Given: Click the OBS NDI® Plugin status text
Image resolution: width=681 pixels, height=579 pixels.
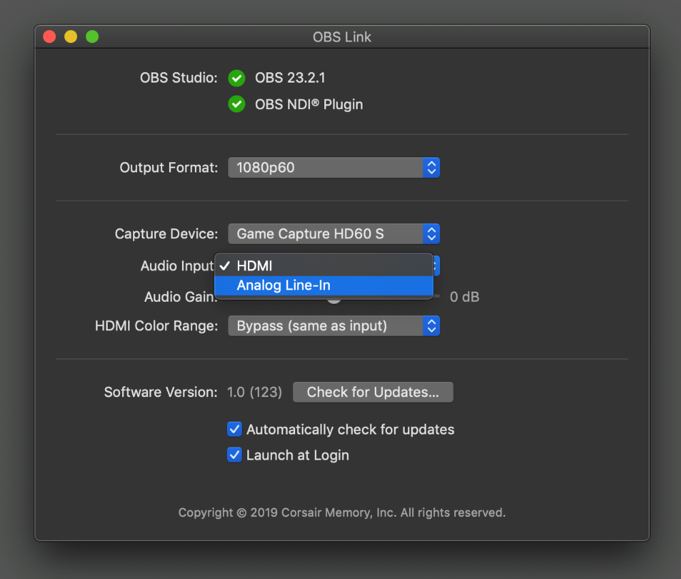Looking at the screenshot, I should pos(309,104).
